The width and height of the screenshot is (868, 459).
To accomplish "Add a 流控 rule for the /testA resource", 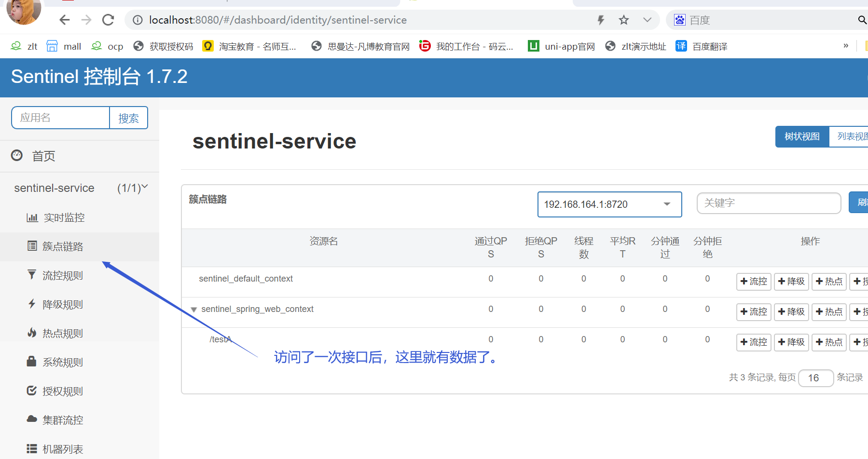I will (753, 342).
